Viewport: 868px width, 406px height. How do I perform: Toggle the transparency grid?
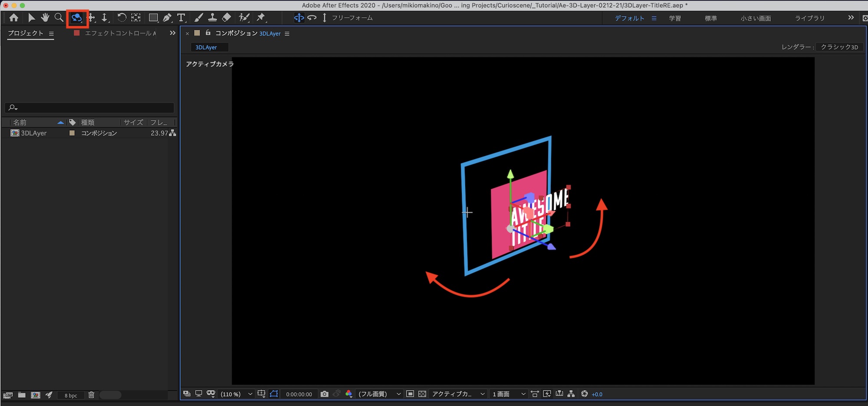422,394
